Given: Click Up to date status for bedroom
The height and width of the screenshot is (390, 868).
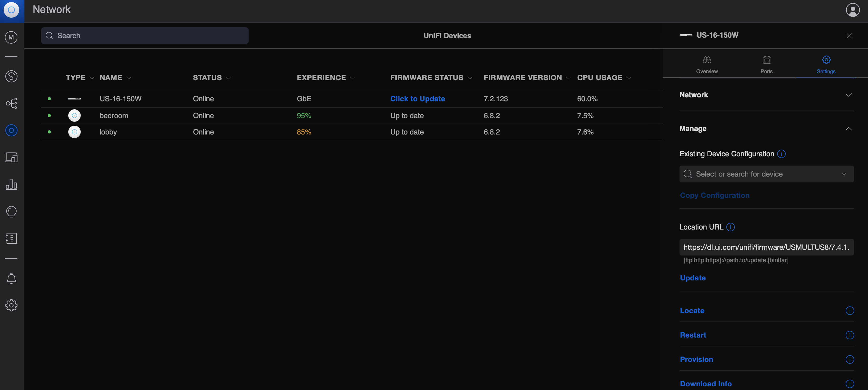Looking at the screenshot, I should (x=407, y=116).
